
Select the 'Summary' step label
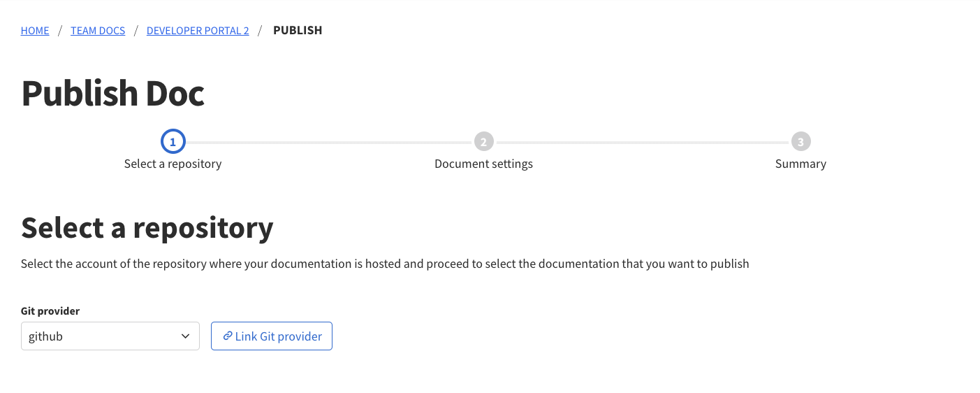coord(800,164)
